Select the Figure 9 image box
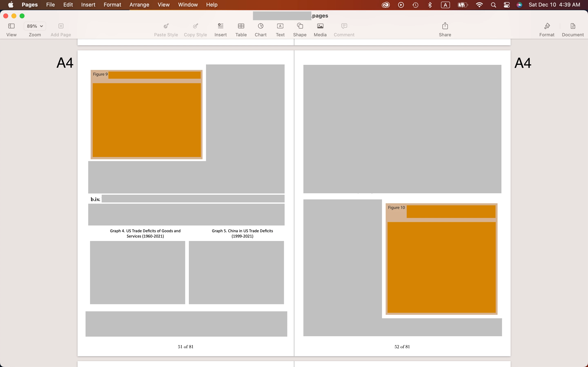Image resolution: width=588 pixels, height=367 pixels. (147, 120)
